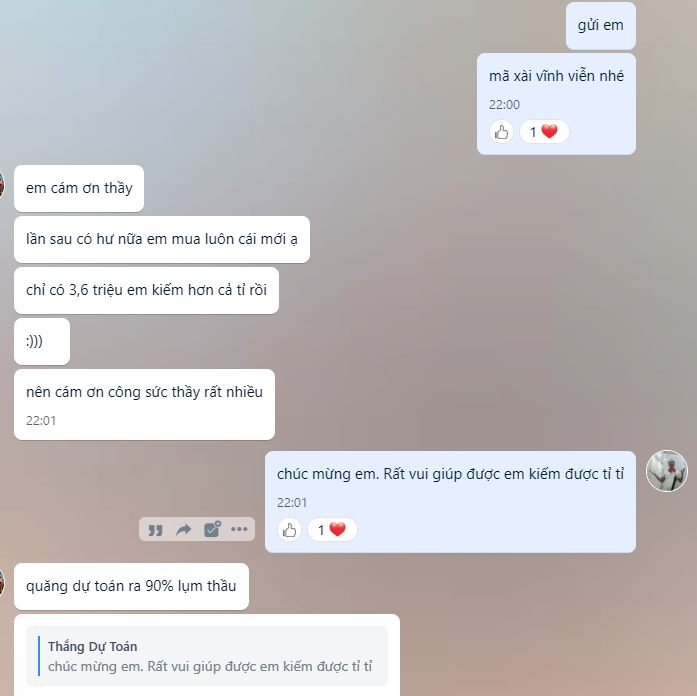Click the quoted 'Thắng Dự Toán' reply preview
Viewport: 697px width, 696px height.
click(x=207, y=656)
